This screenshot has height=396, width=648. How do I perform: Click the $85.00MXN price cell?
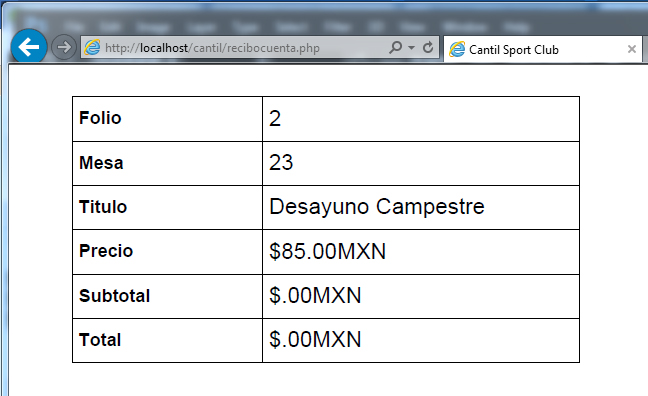click(421, 252)
